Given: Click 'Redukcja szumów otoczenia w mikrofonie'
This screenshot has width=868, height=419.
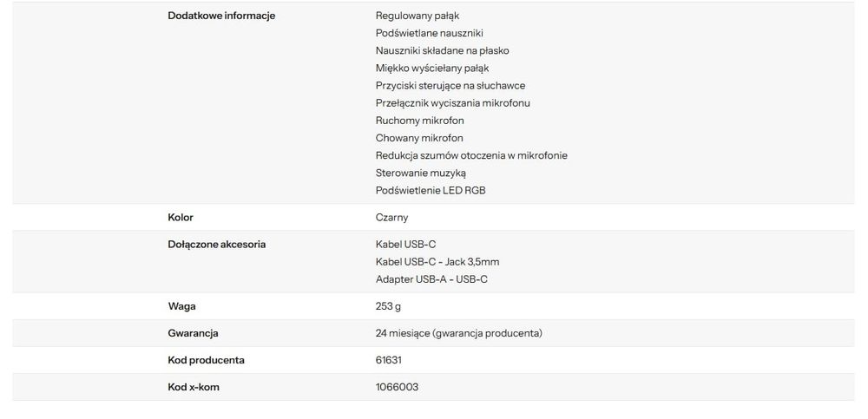Looking at the screenshot, I should (x=471, y=155).
